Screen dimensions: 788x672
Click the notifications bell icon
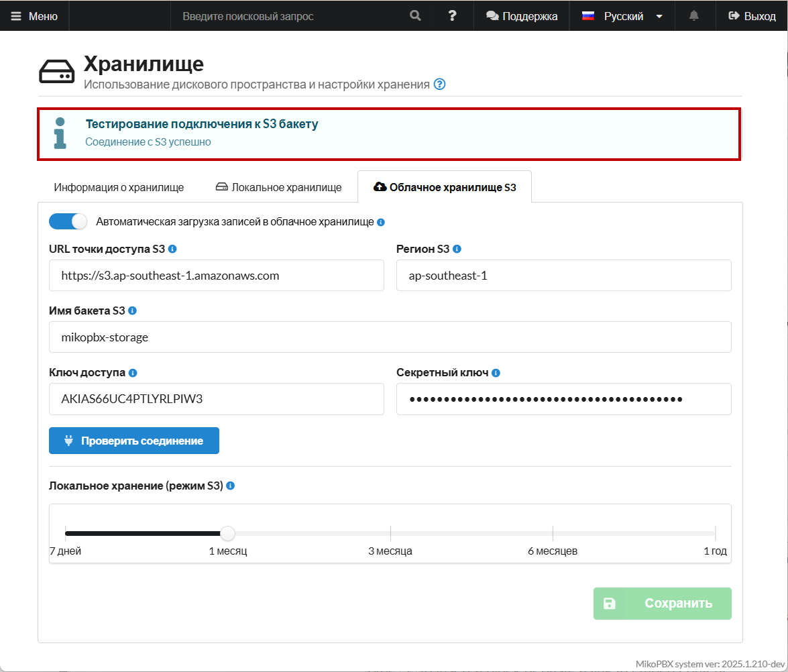click(694, 16)
